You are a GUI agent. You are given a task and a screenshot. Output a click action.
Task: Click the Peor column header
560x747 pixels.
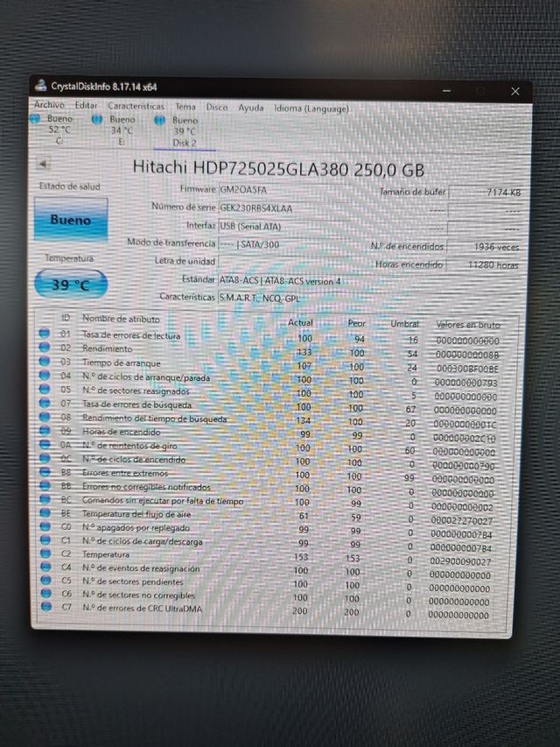click(x=356, y=323)
